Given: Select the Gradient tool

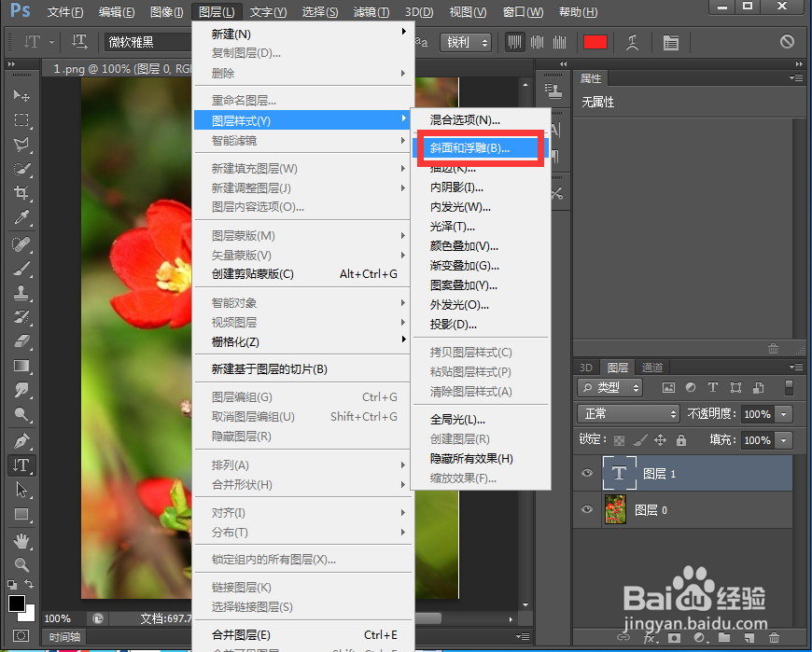Looking at the screenshot, I should point(21,366).
